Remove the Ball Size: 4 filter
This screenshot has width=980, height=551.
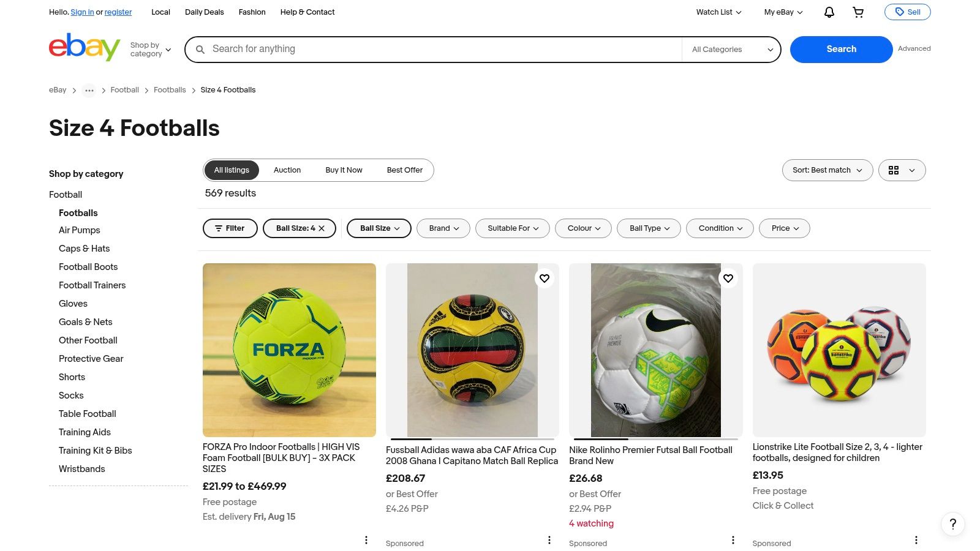point(322,228)
